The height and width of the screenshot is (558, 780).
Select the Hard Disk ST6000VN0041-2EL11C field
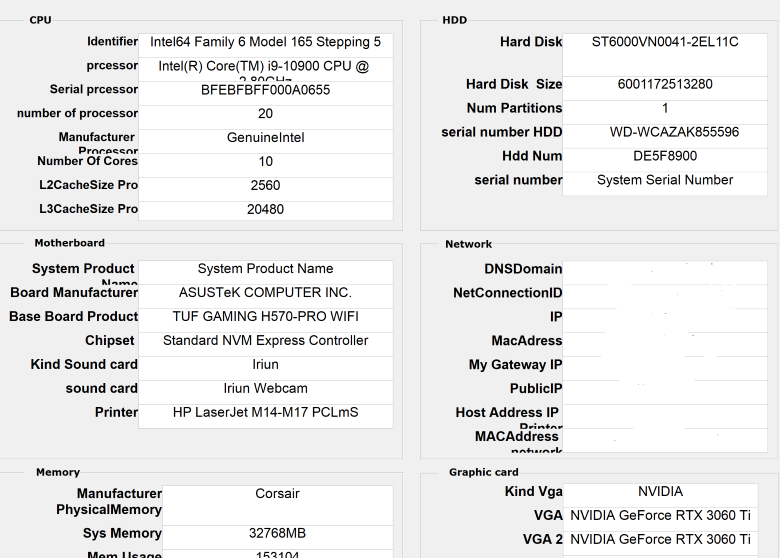point(665,55)
